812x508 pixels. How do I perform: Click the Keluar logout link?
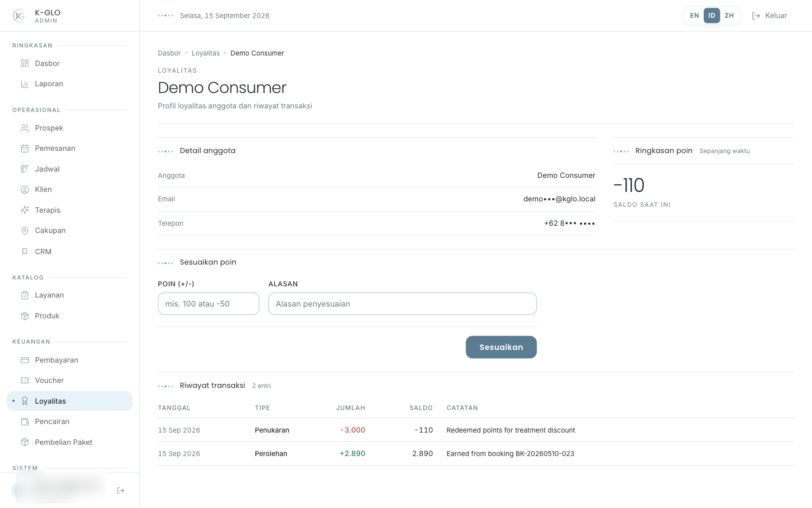click(770, 16)
